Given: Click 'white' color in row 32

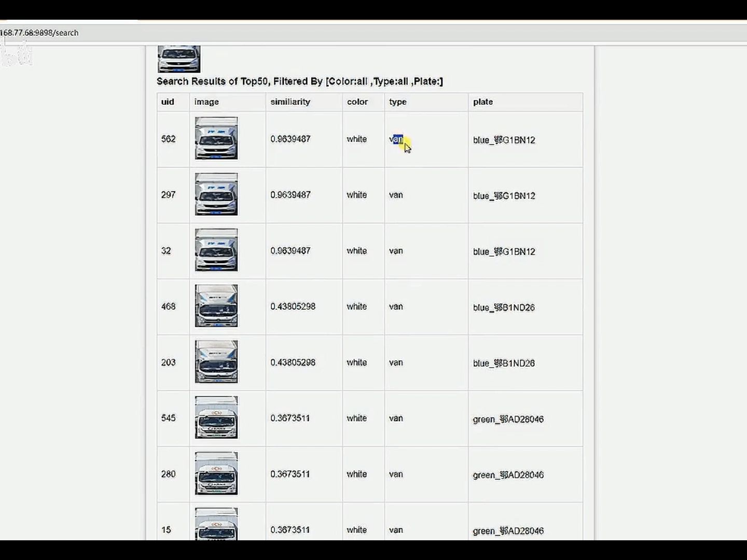Looking at the screenshot, I should (357, 251).
